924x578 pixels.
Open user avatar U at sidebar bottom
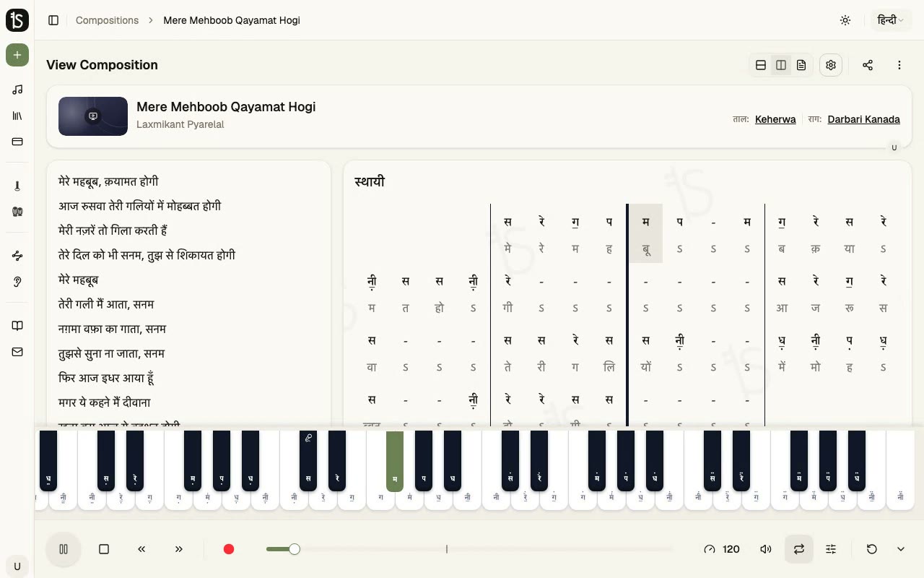pos(17,566)
